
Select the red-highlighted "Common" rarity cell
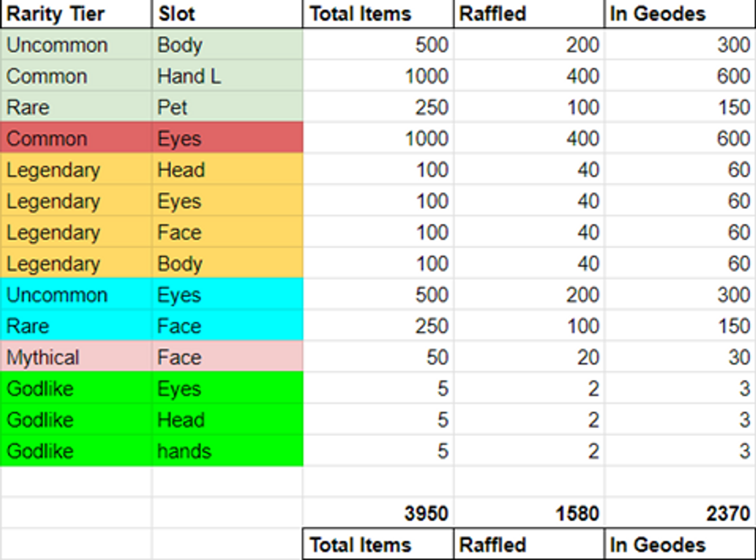[x=76, y=138]
